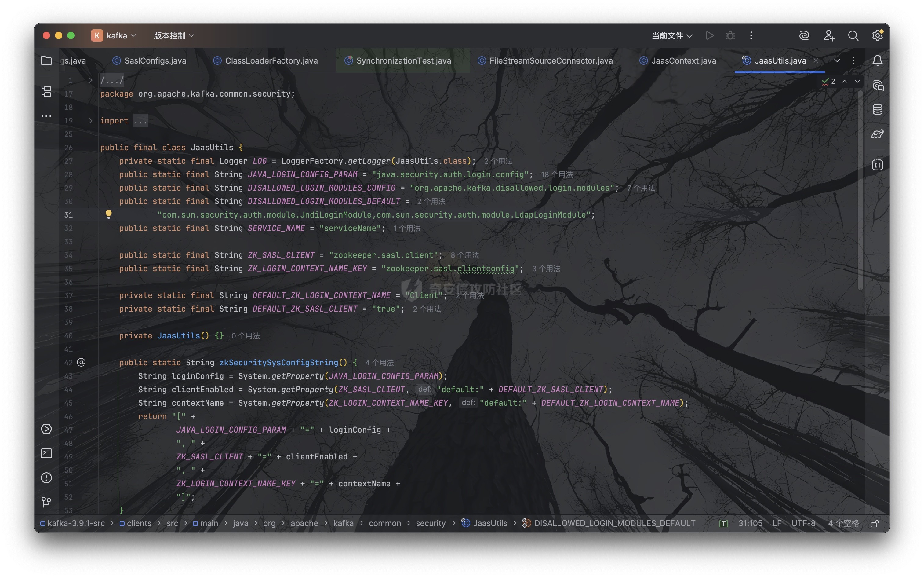The width and height of the screenshot is (924, 578).
Task: Open indent settings 4 个空格
Action: 843,523
